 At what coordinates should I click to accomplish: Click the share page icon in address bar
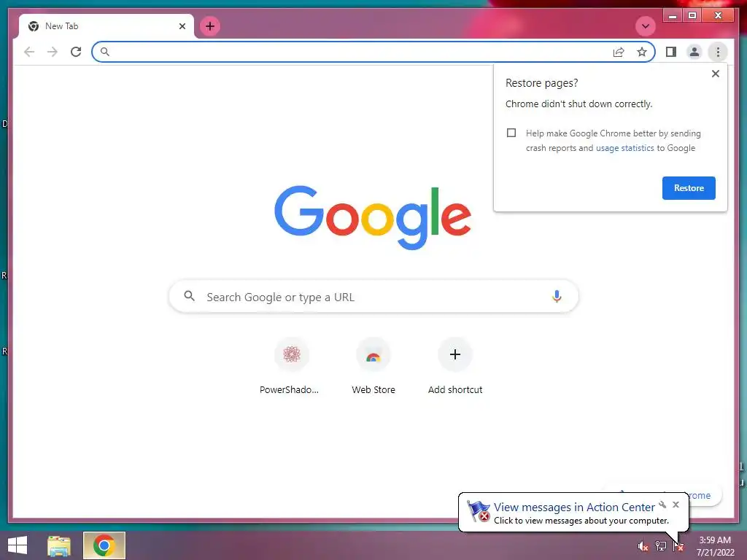[x=619, y=52]
